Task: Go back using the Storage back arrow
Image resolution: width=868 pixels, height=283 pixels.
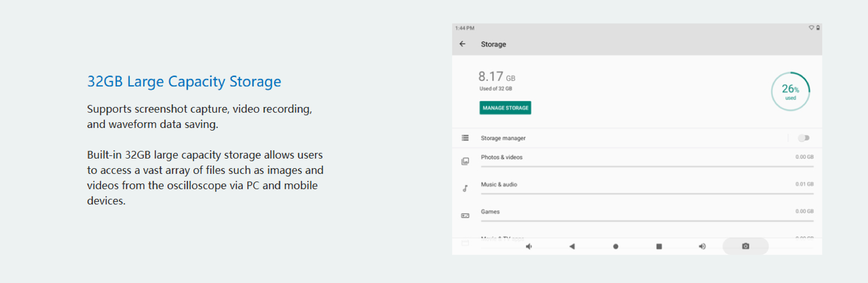Action: tap(462, 44)
